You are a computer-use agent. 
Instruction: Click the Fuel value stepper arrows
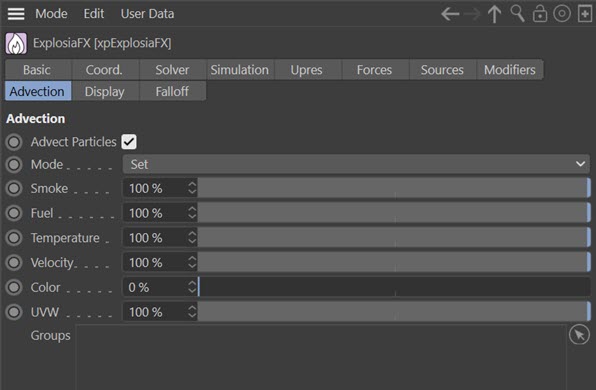[x=192, y=213]
